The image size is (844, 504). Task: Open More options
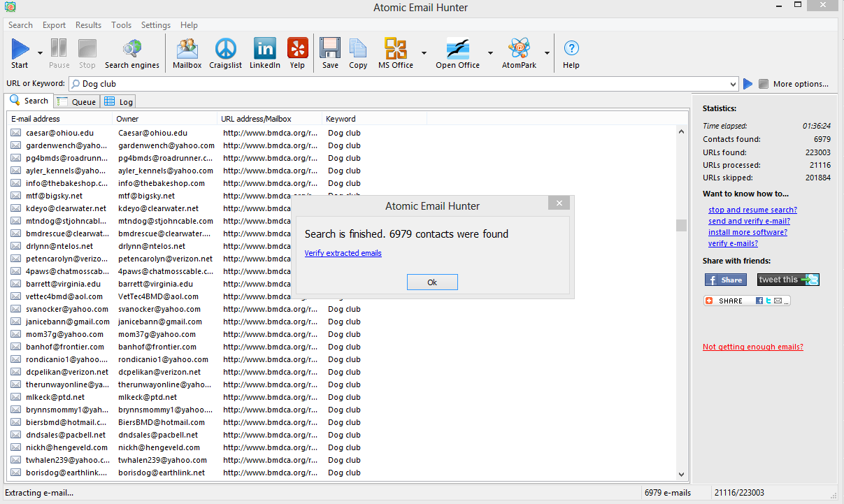tap(801, 84)
